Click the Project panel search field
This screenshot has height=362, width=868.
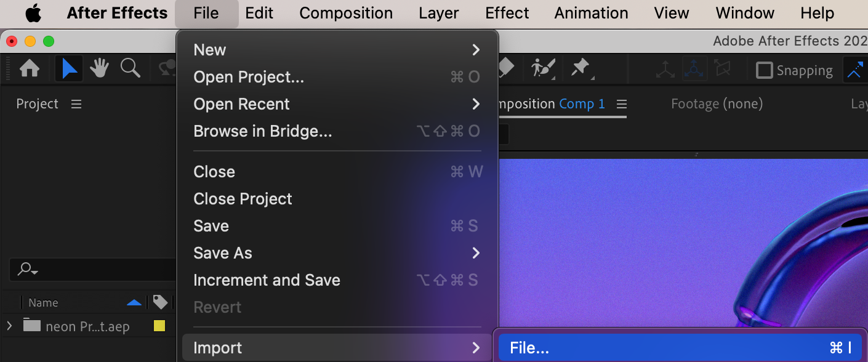tap(92, 269)
